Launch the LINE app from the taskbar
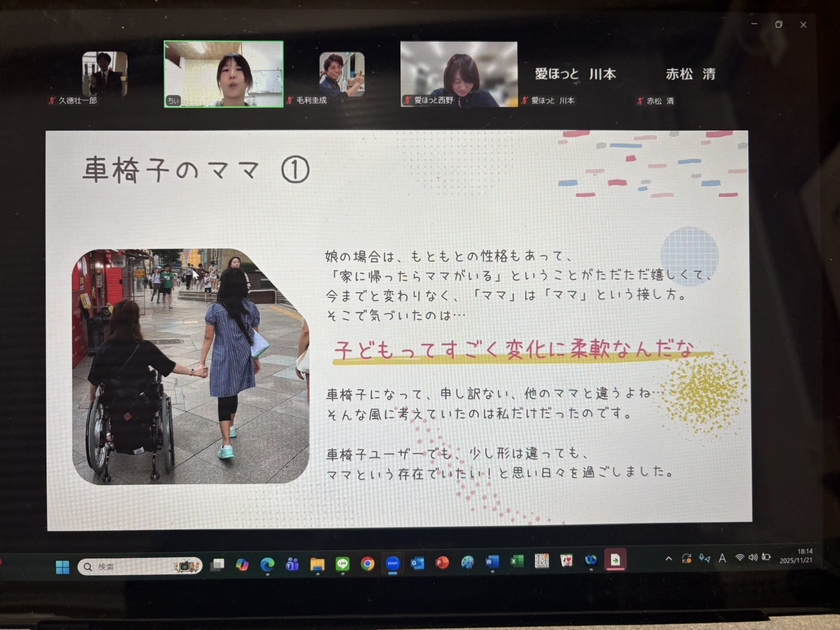840x630 pixels. click(342, 564)
